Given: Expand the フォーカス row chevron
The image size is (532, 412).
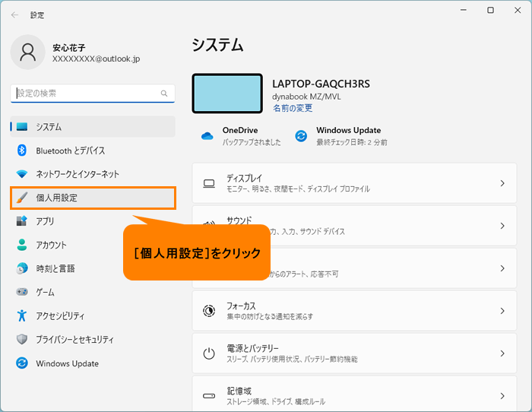Looking at the screenshot, I should coord(502,311).
